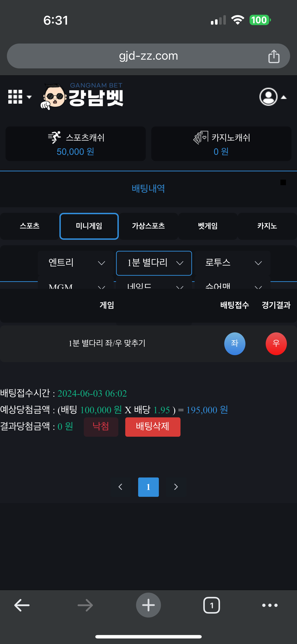Tap the share icon in address bar
The height and width of the screenshot is (644, 297).
tap(274, 56)
